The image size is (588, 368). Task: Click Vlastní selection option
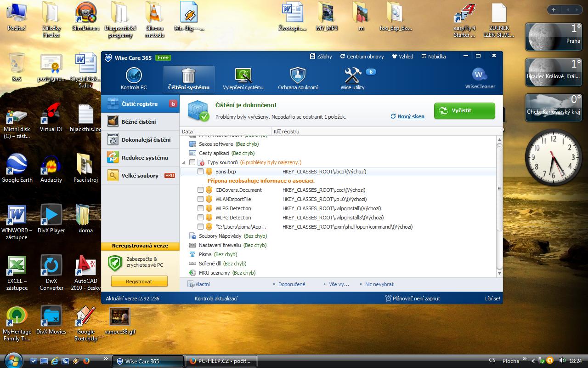[198, 284]
